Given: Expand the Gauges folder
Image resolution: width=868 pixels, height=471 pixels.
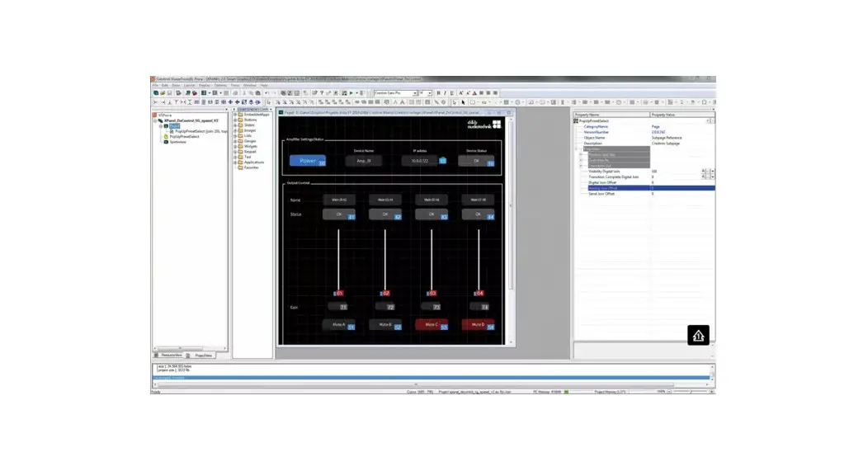Looking at the screenshot, I should tap(235, 141).
